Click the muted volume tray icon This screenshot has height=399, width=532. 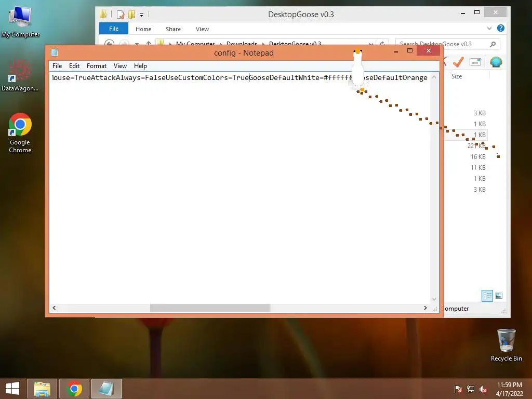pos(483,389)
